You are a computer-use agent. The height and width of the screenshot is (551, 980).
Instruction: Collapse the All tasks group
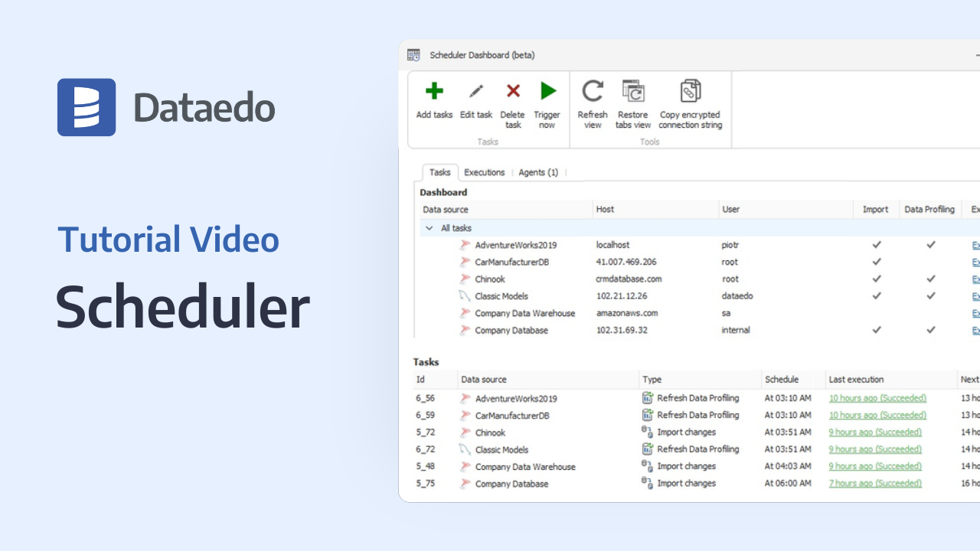click(x=430, y=228)
